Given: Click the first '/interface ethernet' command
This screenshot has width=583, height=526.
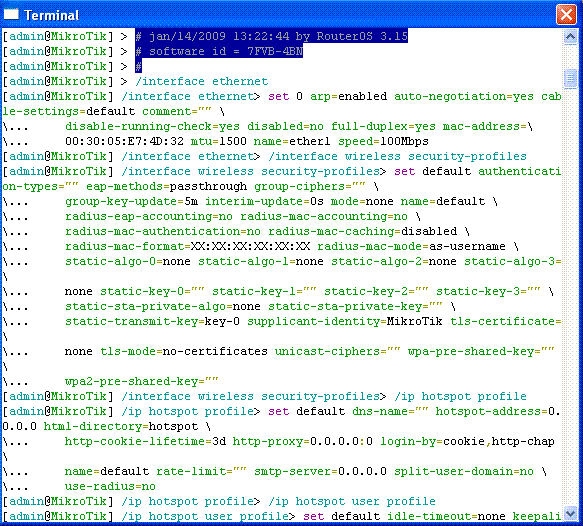Looking at the screenshot, I should (x=201, y=81).
